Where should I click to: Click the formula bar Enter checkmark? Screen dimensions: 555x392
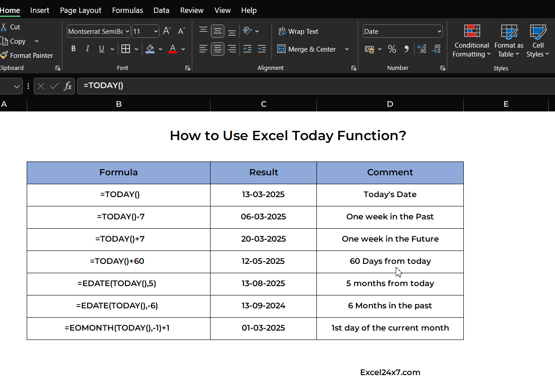click(54, 86)
